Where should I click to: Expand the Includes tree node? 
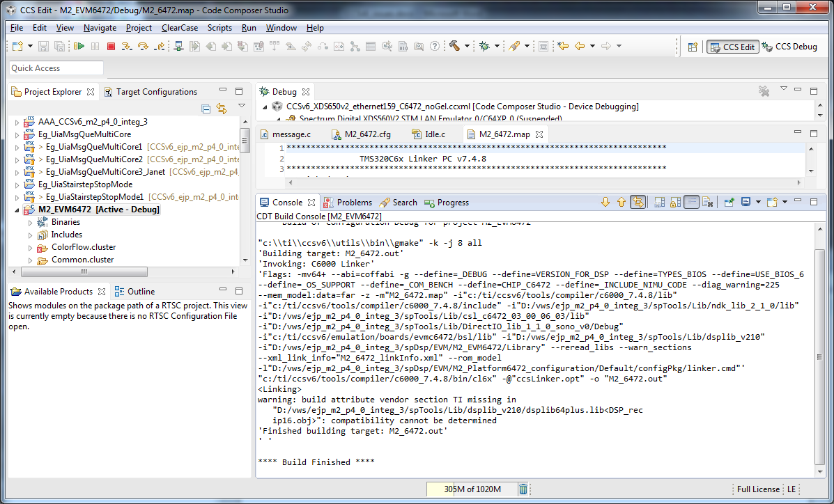[31, 235]
